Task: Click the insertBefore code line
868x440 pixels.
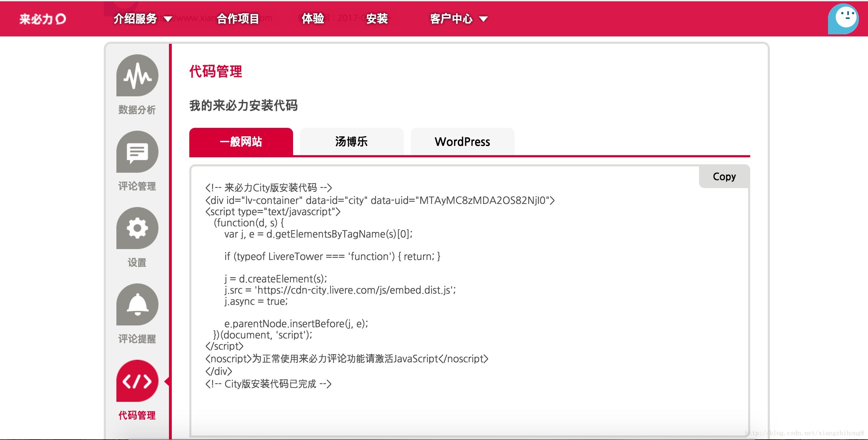Action: pyautogui.click(x=296, y=324)
